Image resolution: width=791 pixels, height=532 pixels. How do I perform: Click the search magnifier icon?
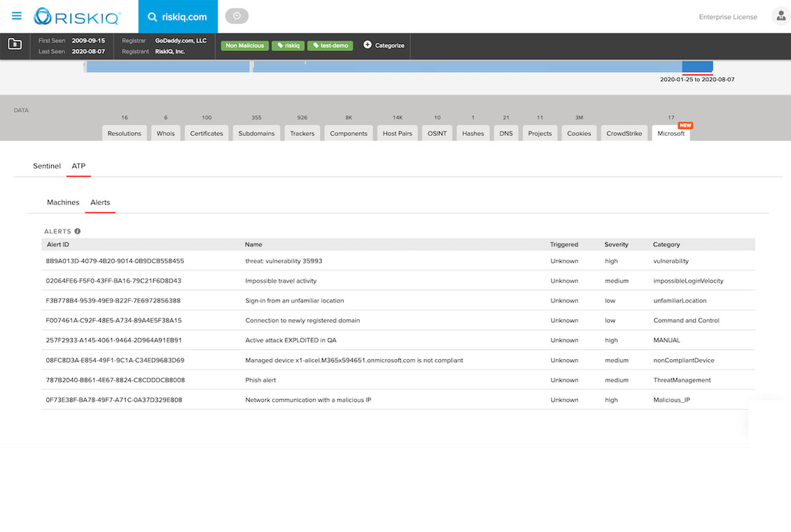click(152, 17)
